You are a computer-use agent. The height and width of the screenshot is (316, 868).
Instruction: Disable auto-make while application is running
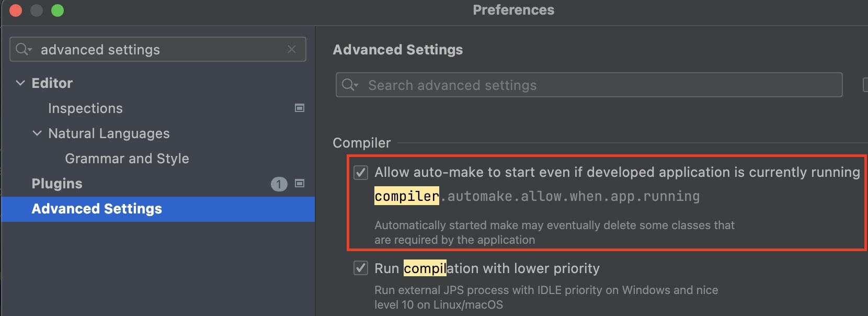[x=361, y=172]
